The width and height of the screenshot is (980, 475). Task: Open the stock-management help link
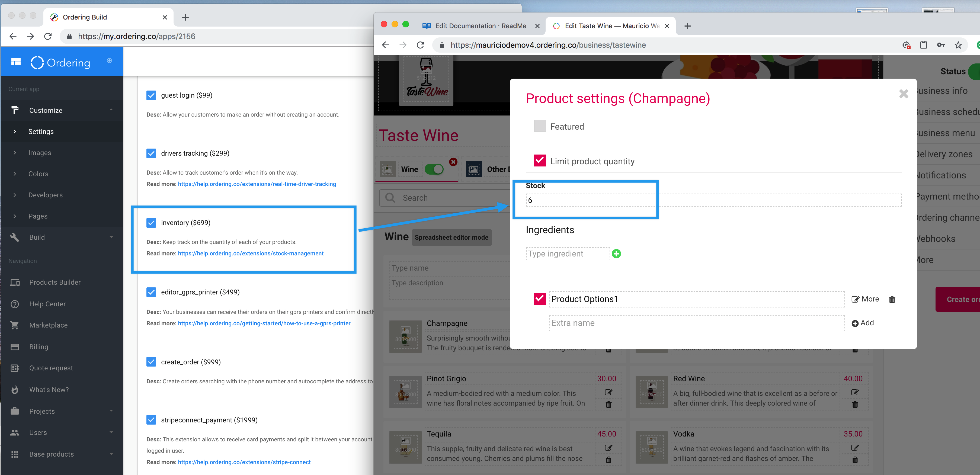250,253
